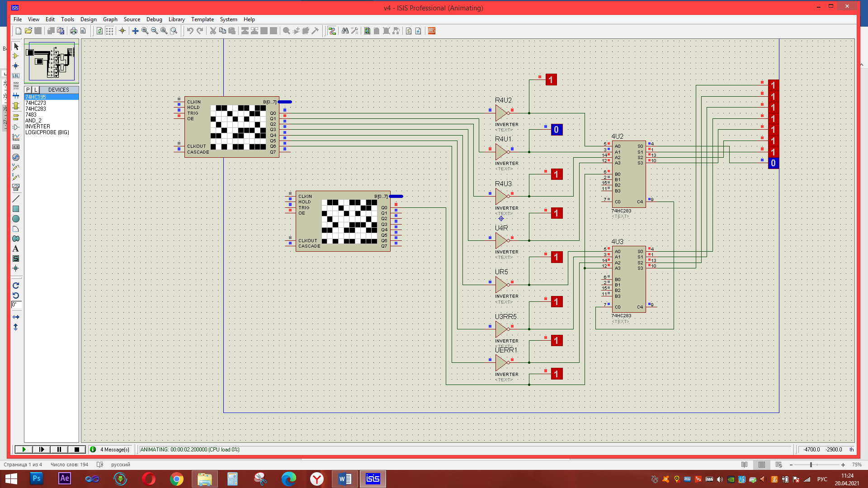The image size is (868, 488).
Task: Click the schematic overview thumbnail
Action: 51,62
